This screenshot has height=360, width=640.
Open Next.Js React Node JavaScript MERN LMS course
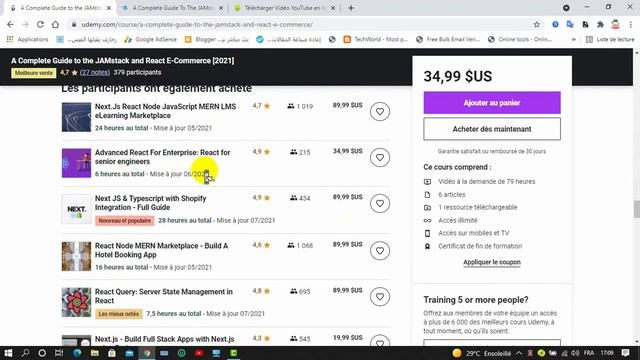[x=165, y=111]
